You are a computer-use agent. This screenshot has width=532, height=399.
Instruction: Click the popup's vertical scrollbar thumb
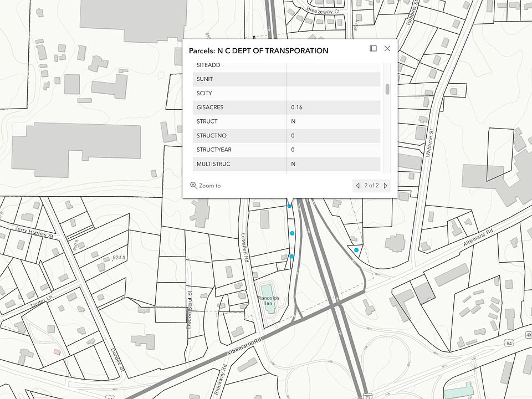pos(387,89)
